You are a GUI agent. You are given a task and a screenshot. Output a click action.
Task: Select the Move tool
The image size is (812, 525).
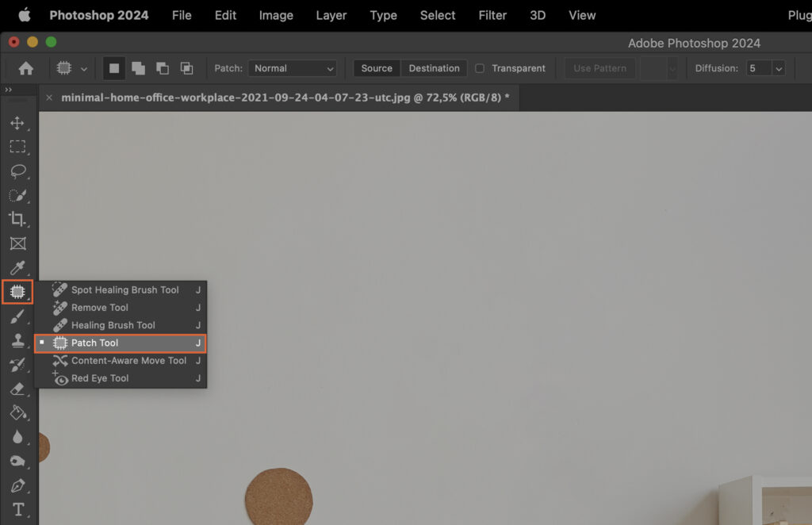18,123
